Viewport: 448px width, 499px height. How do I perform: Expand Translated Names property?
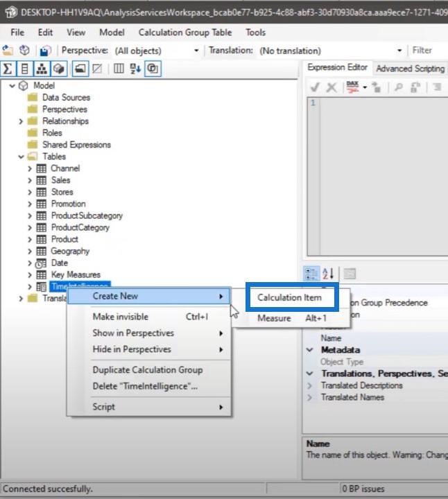point(309,398)
